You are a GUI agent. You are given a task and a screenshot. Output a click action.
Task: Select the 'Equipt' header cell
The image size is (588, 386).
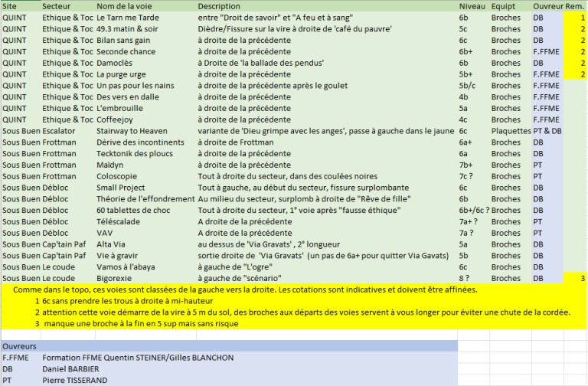click(511, 6)
